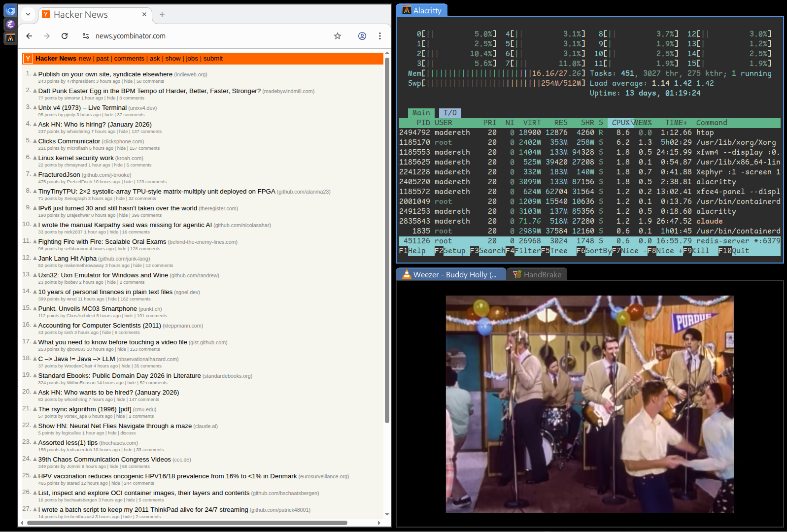Open a new browser tab with the plus button
Image resolution: width=787 pixels, height=532 pixels.
(162, 15)
